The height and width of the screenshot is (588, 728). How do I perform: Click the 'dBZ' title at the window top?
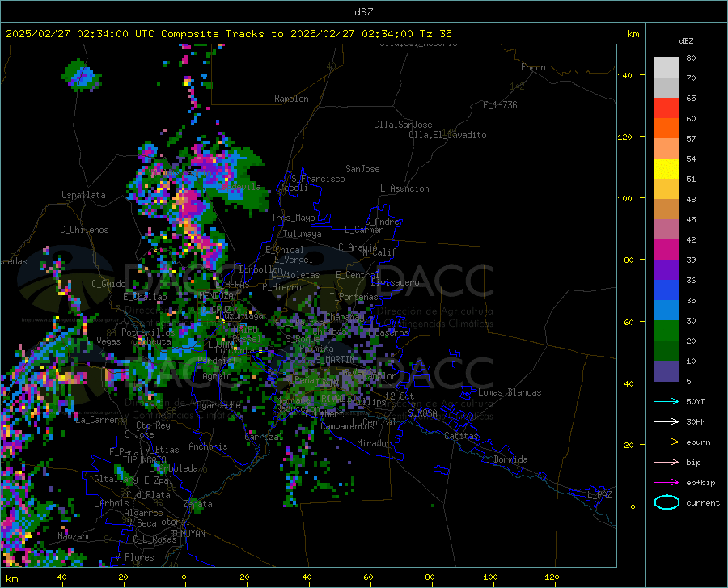[363, 12]
